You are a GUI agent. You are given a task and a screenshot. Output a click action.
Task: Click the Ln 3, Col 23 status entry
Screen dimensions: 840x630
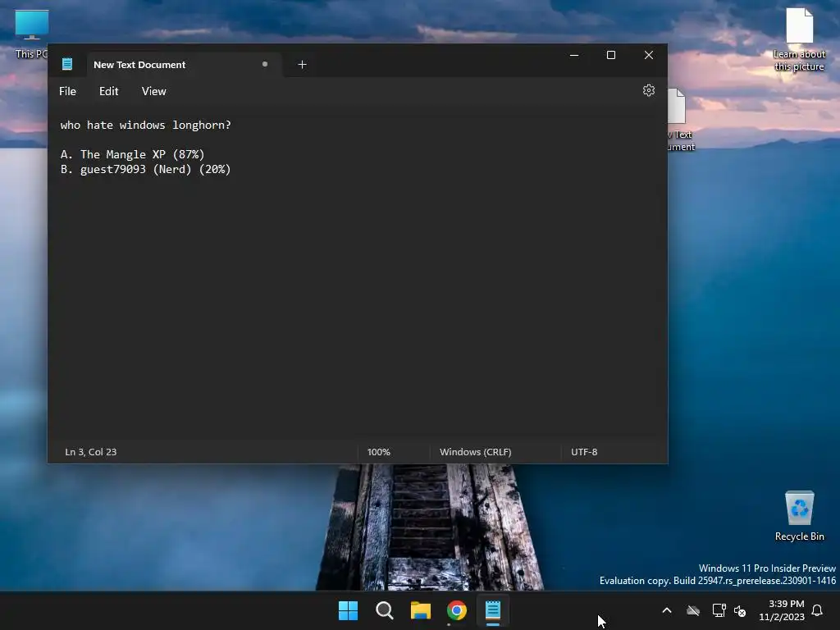point(90,452)
